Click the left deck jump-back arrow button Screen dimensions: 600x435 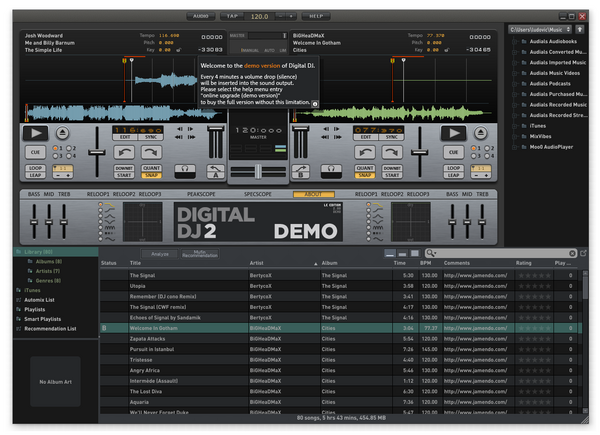124,152
